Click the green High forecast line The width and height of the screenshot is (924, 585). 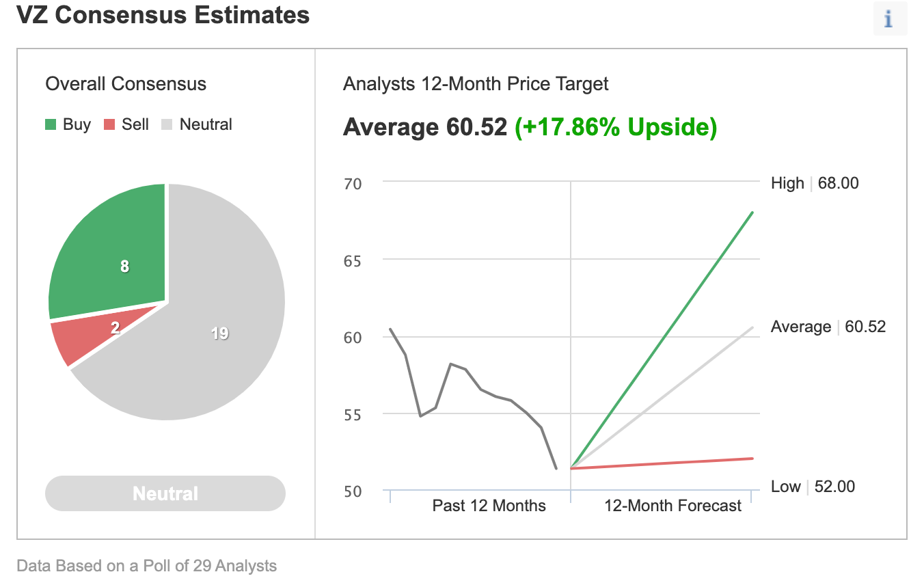click(662, 340)
